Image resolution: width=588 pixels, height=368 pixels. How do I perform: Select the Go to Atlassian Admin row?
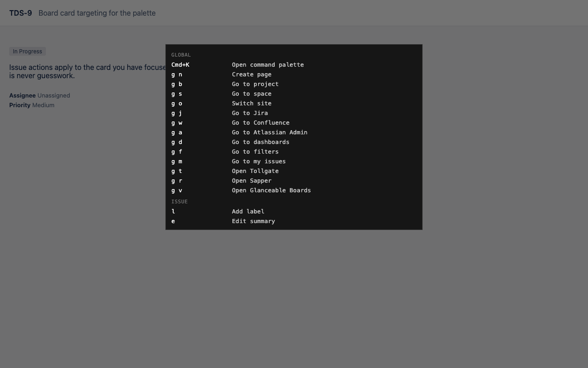point(294,132)
